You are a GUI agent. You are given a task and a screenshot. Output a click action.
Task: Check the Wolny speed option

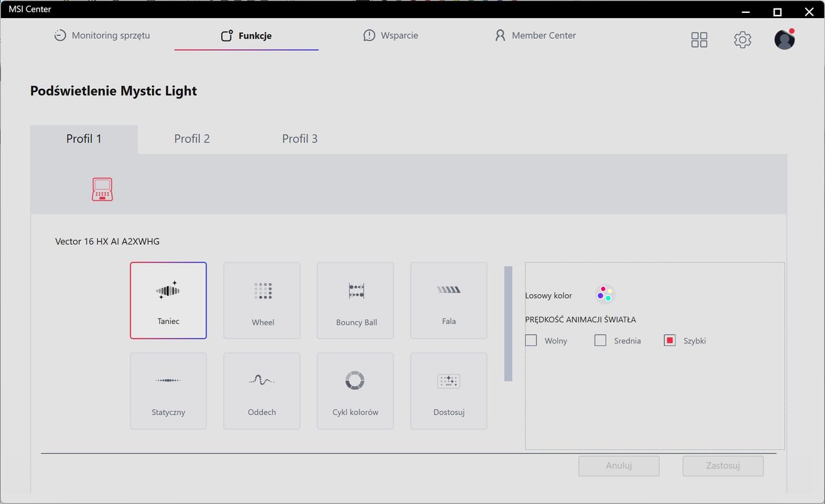point(531,340)
